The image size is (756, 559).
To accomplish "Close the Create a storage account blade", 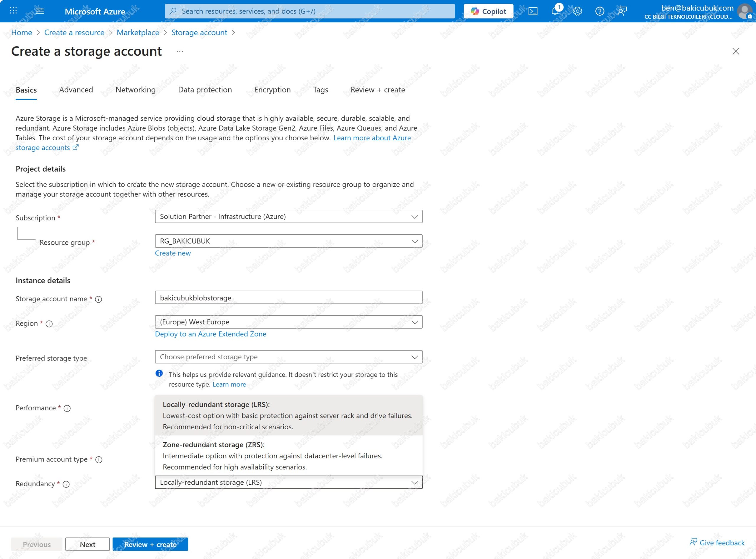I will (x=736, y=51).
